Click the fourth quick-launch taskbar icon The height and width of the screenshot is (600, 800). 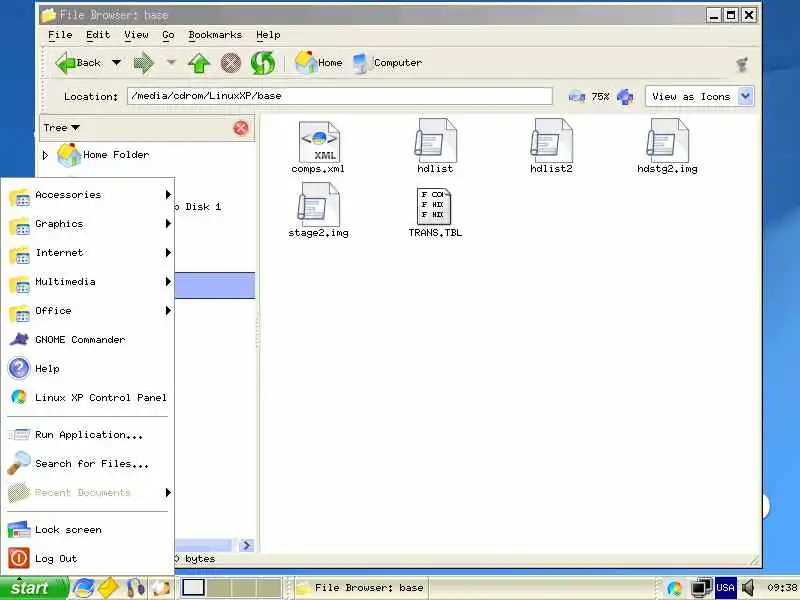(x=161, y=588)
